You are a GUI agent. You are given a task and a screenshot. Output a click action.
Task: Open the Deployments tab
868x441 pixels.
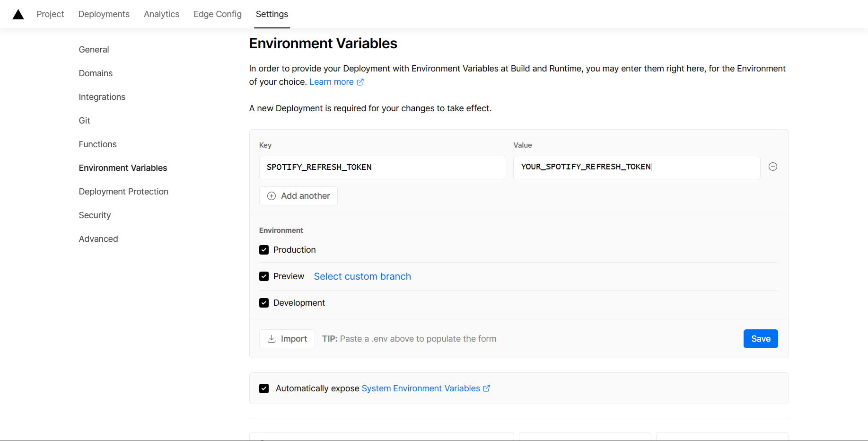tap(104, 14)
